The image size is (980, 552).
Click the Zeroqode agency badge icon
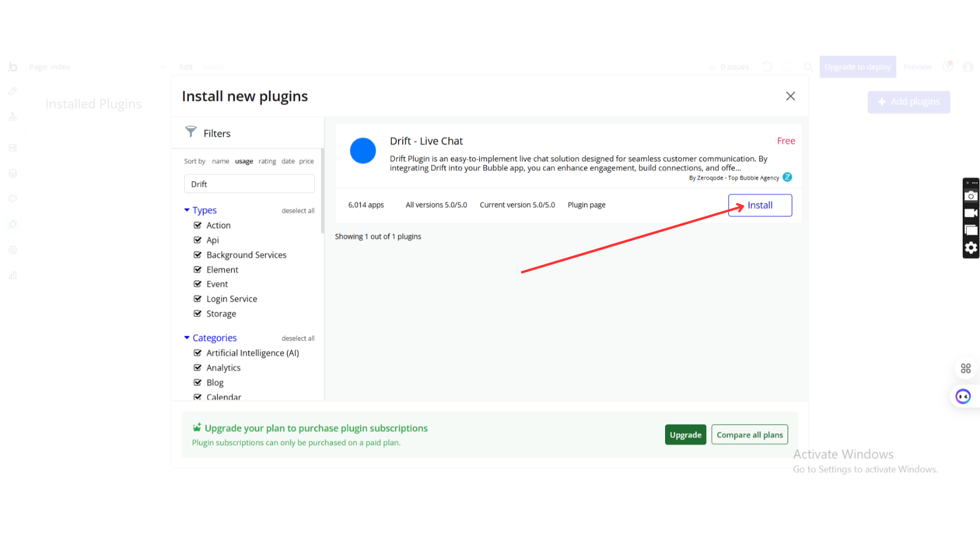click(x=788, y=177)
